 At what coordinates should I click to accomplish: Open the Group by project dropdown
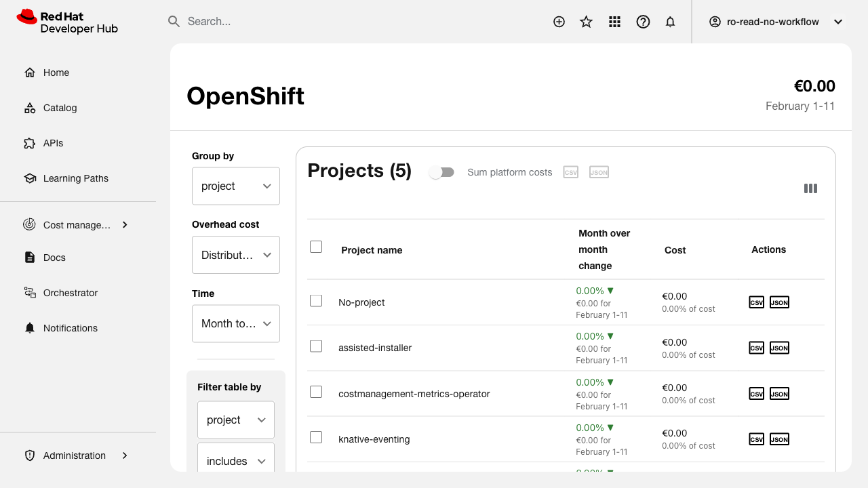tap(236, 186)
